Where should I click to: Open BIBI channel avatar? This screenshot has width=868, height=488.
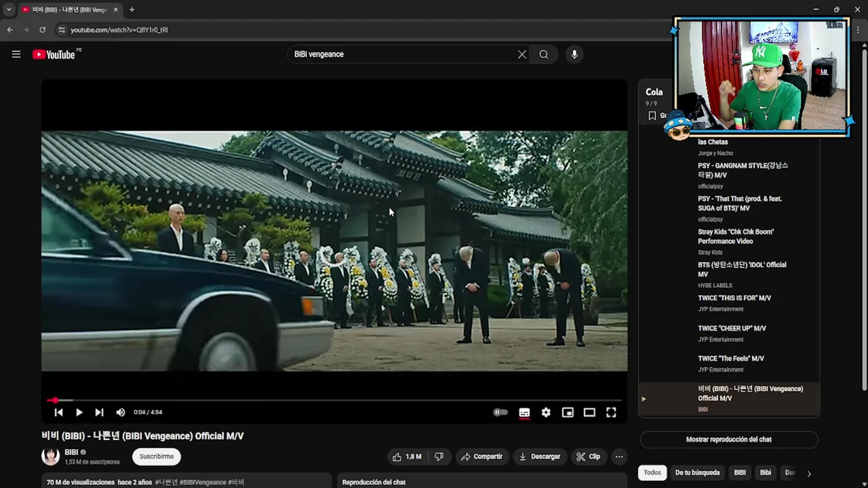click(51, 457)
